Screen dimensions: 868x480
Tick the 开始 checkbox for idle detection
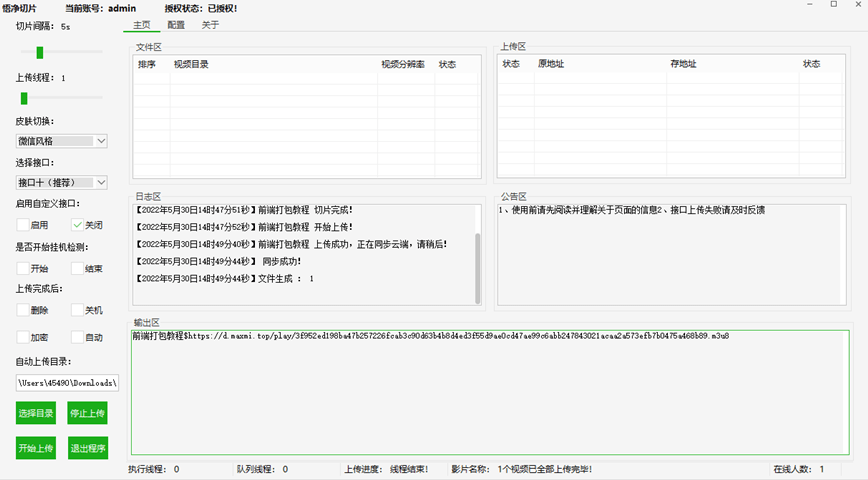pos(23,268)
